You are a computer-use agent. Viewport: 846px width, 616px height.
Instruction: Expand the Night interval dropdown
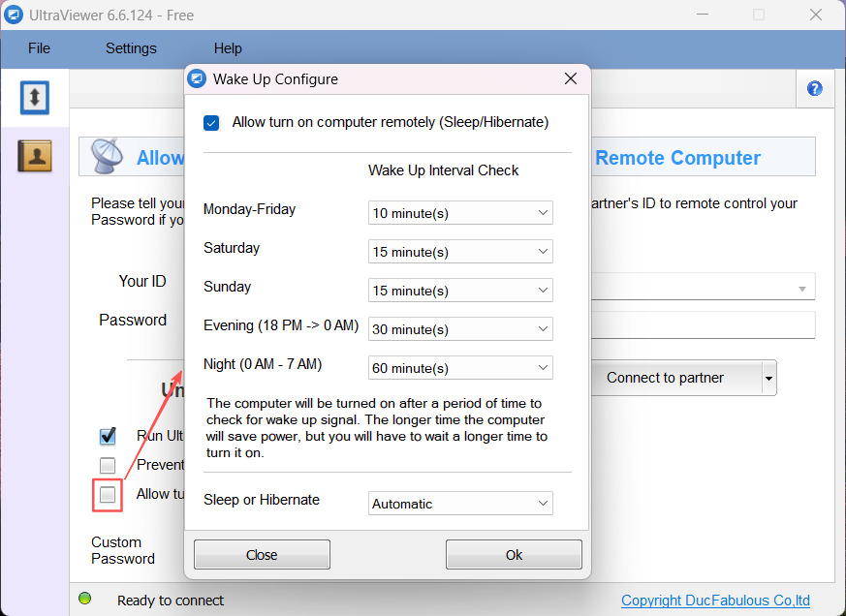pyautogui.click(x=460, y=368)
